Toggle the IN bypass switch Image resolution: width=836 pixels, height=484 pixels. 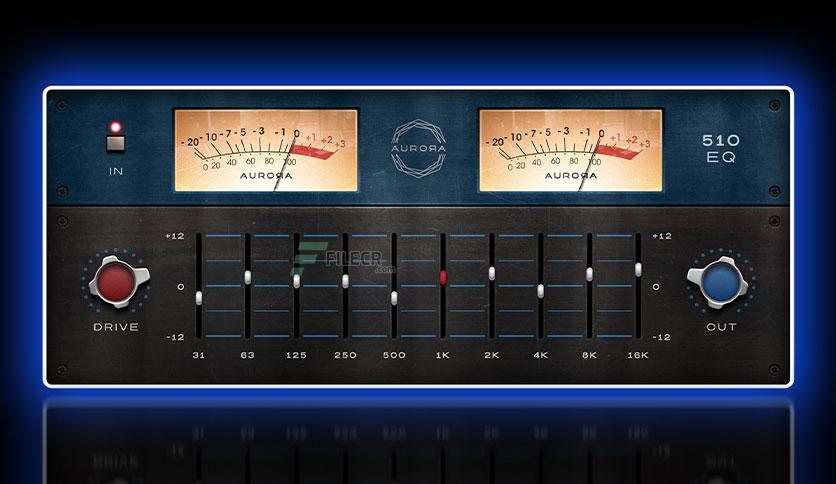coord(116,144)
